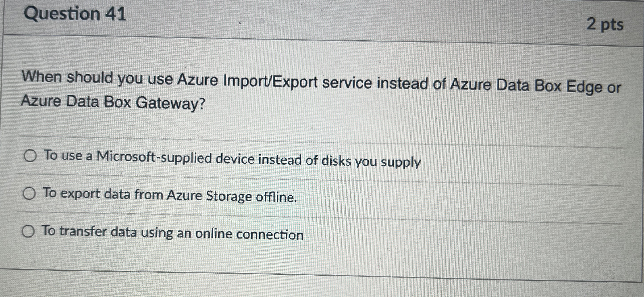Image resolution: width=644 pixels, height=297 pixels.
Task: Click 'online connection' in the third answer
Action: coord(249,234)
